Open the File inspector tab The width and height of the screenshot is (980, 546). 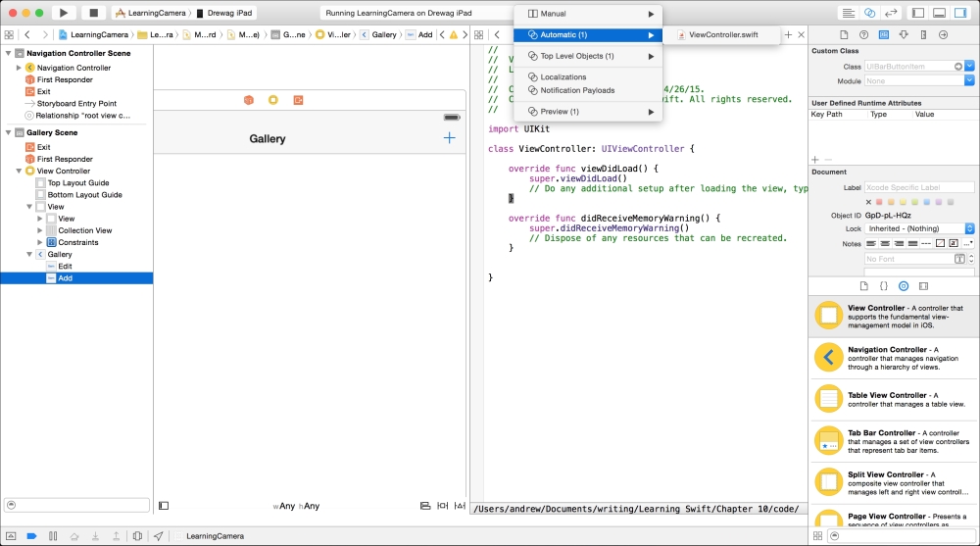844,35
